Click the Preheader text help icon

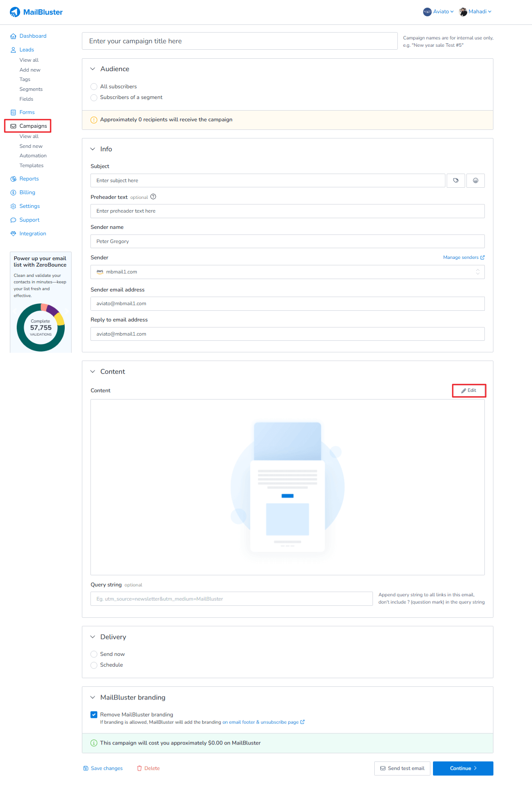pos(153,197)
